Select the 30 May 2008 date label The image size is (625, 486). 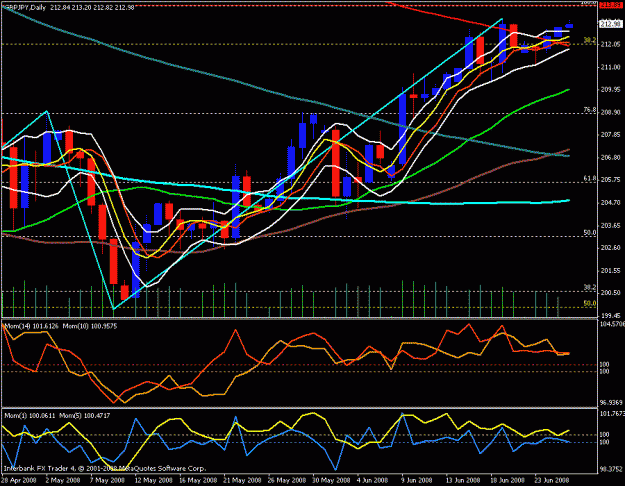pos(331,480)
